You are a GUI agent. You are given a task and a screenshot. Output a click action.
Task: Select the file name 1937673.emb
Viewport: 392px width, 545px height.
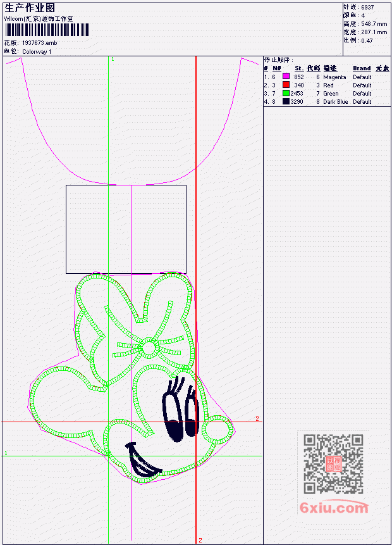tap(40, 43)
